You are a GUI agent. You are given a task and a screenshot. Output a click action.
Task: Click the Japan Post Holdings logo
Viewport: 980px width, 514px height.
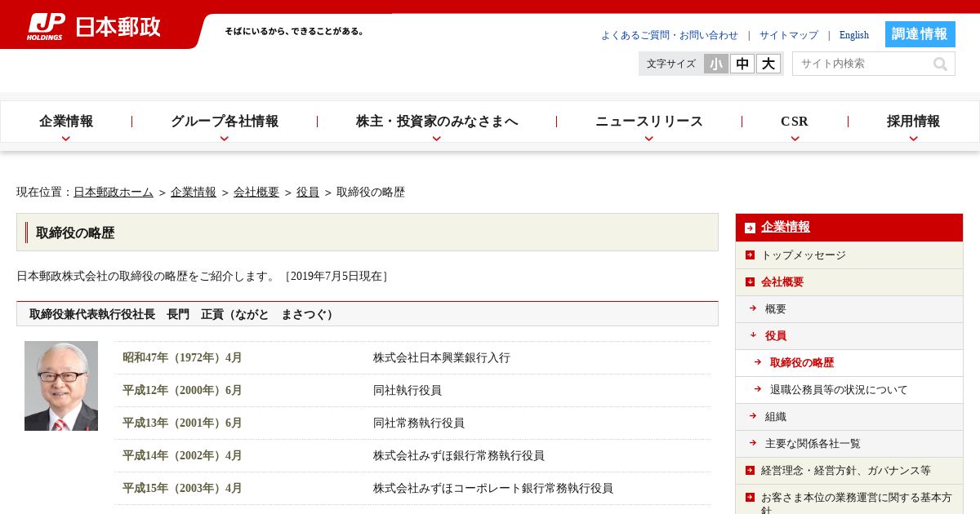point(94,26)
